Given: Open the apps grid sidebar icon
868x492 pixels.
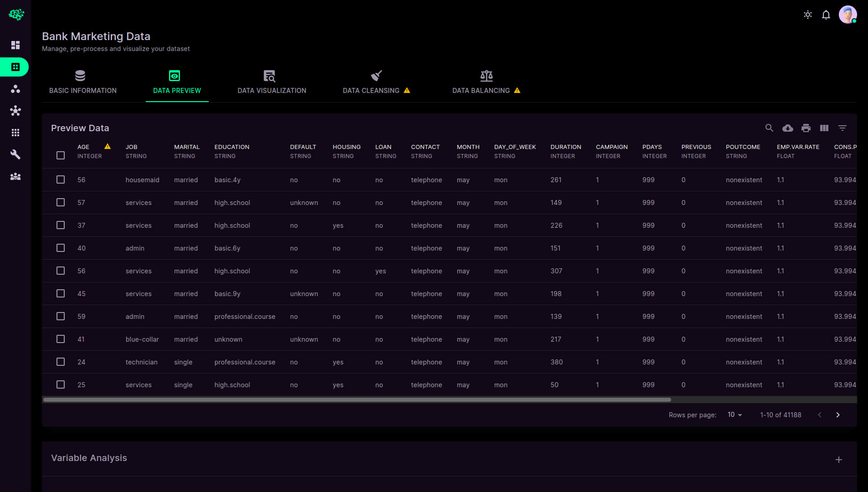Looking at the screenshot, I should coord(15,133).
